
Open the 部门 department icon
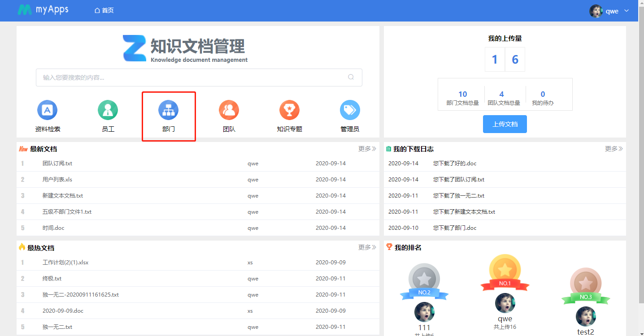(168, 110)
